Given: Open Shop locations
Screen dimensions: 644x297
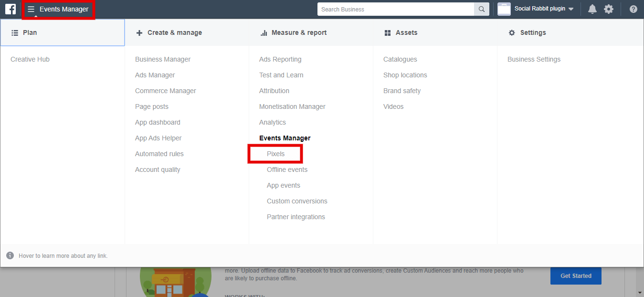Looking at the screenshot, I should tap(405, 75).
